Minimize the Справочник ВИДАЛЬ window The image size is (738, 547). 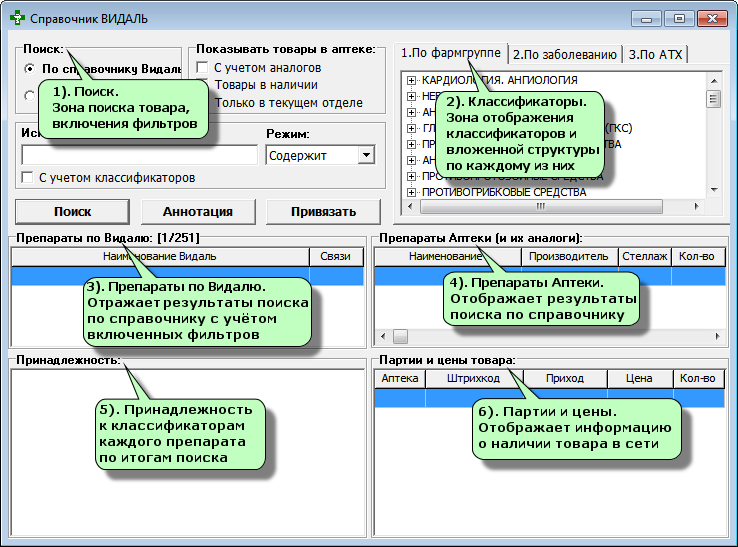(646, 19)
